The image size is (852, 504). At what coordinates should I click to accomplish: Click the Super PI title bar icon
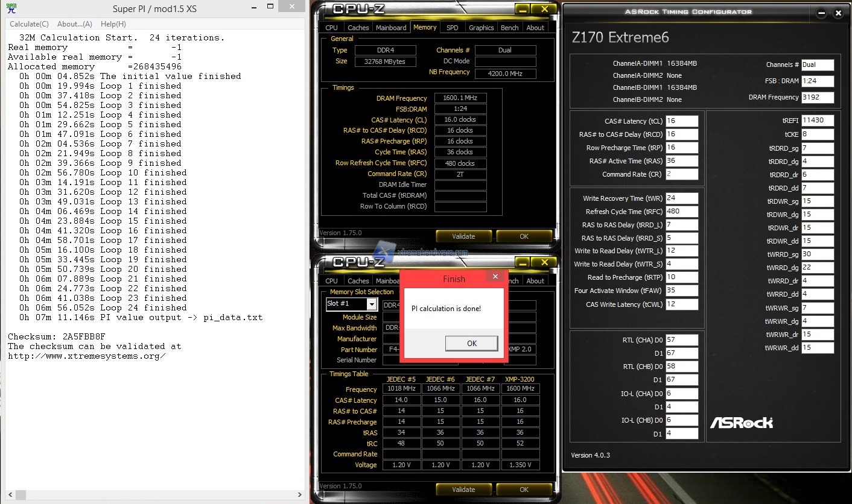point(13,8)
